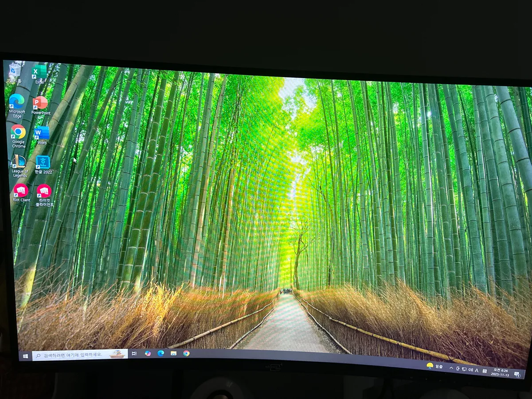Open network settings from the tray
Viewport: 532px width, 399px height.
click(464, 369)
